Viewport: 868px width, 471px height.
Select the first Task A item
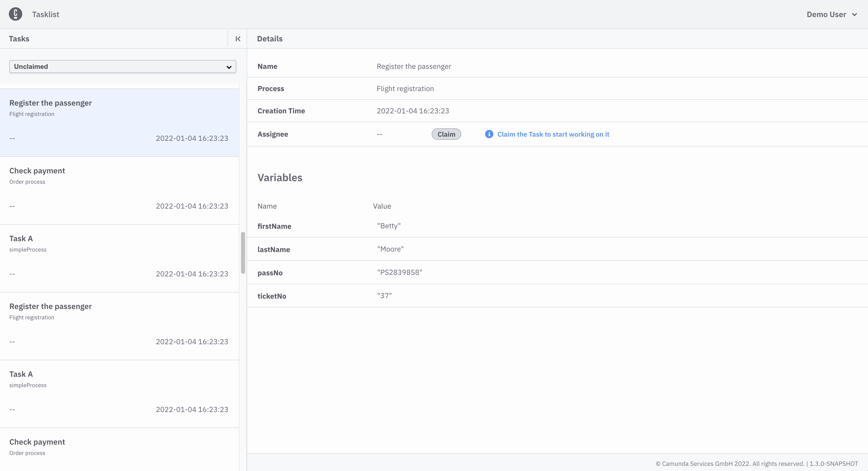tap(119, 258)
